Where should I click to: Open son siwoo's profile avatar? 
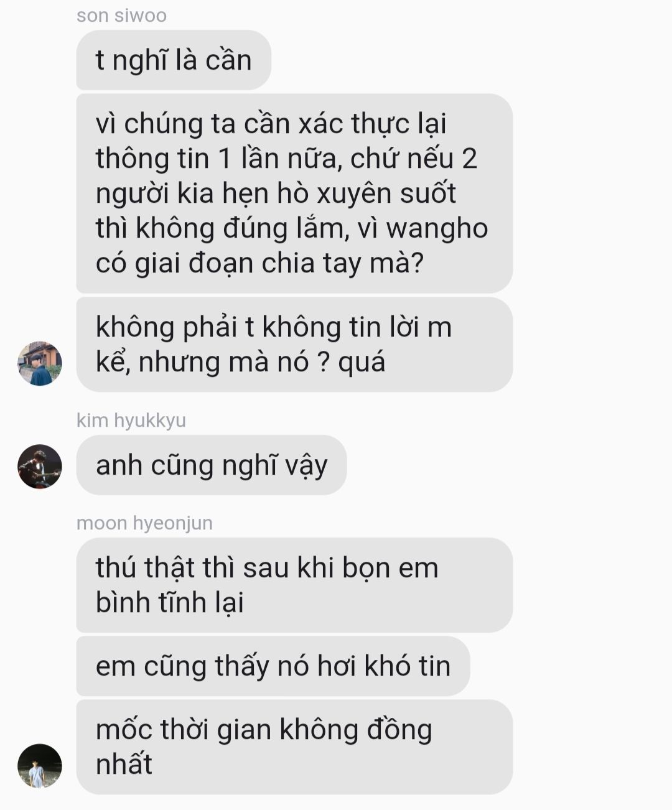tap(40, 363)
